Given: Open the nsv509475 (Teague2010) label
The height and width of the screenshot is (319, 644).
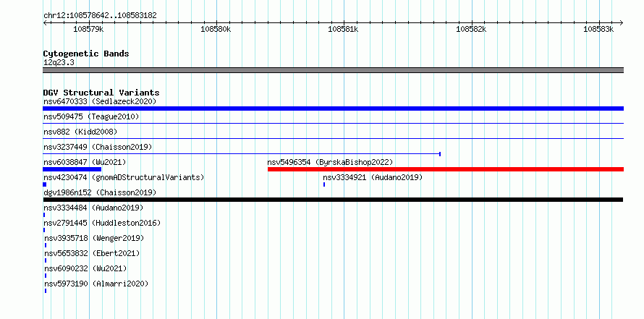Looking at the screenshot, I should point(91,116).
